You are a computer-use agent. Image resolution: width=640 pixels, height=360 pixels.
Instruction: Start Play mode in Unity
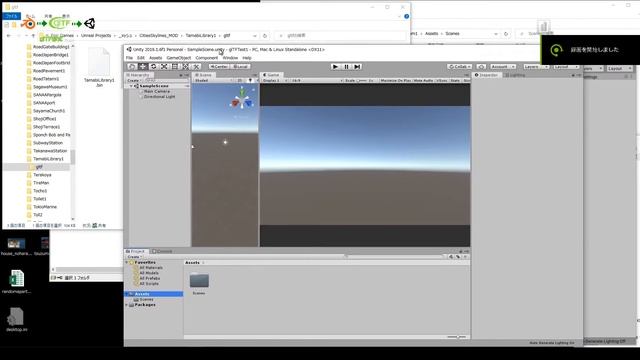click(335, 67)
